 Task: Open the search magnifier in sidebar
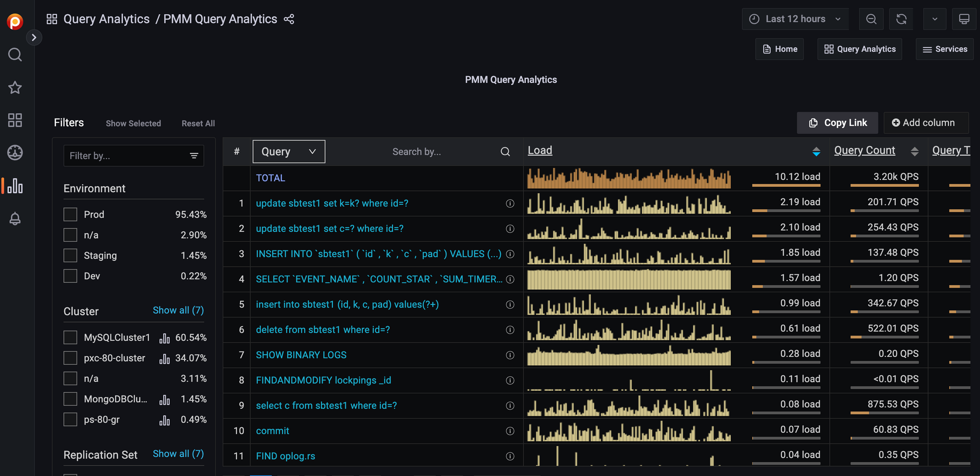coord(15,54)
